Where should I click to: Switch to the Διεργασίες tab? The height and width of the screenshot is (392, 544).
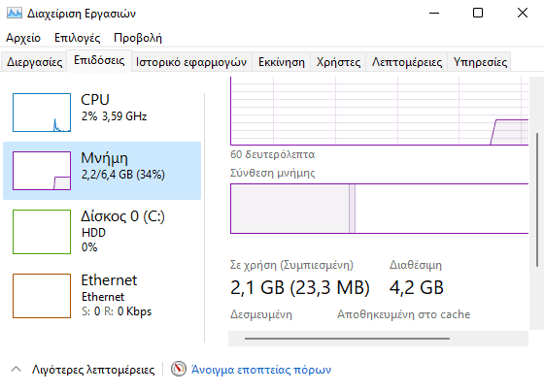tap(34, 62)
